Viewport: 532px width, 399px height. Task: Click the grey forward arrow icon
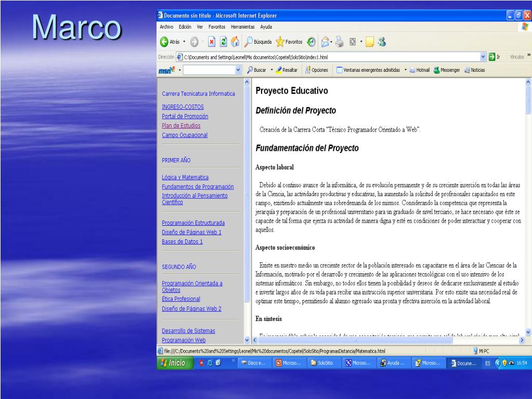(194, 42)
